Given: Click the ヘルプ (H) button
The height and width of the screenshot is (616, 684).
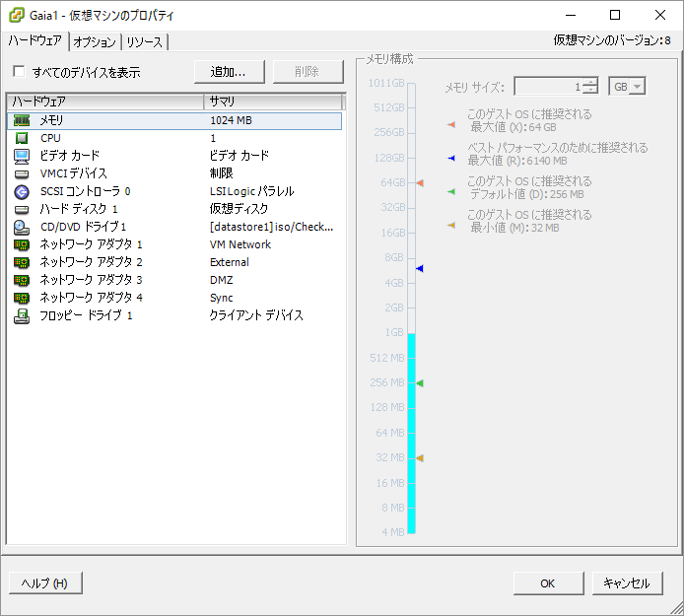Looking at the screenshot, I should [x=45, y=583].
